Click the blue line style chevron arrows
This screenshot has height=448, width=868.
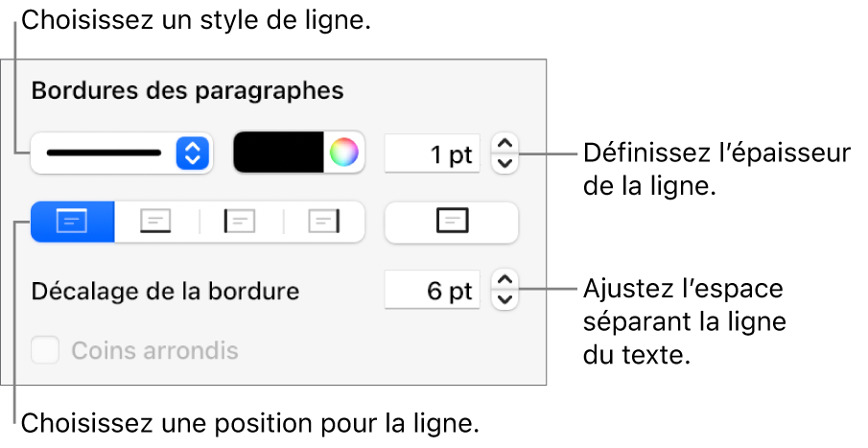(x=192, y=153)
